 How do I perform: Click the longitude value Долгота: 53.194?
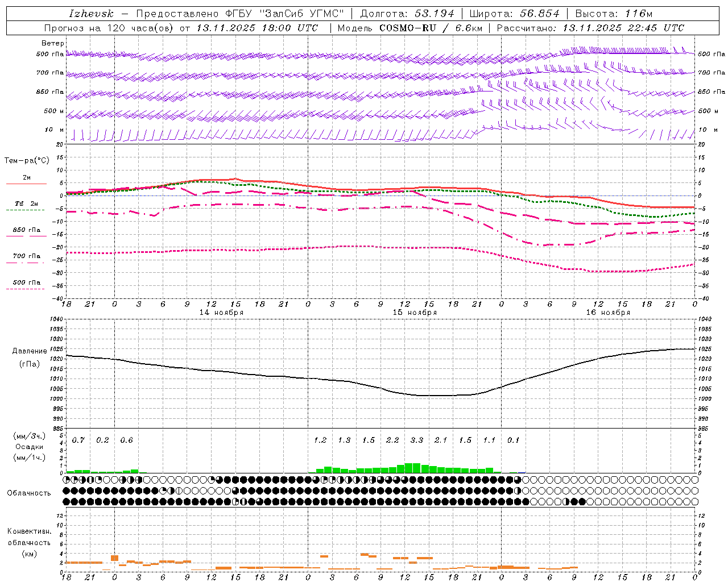(407, 14)
